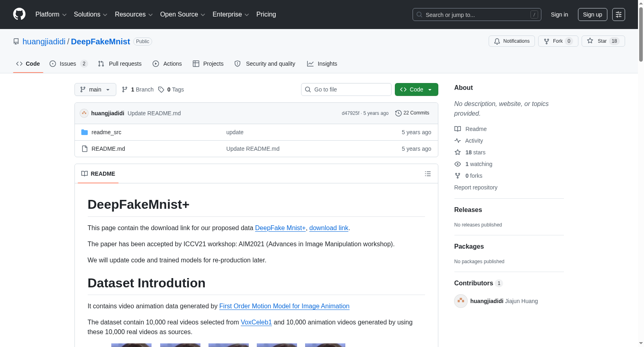Open First Order Motion Model link

tap(284, 306)
